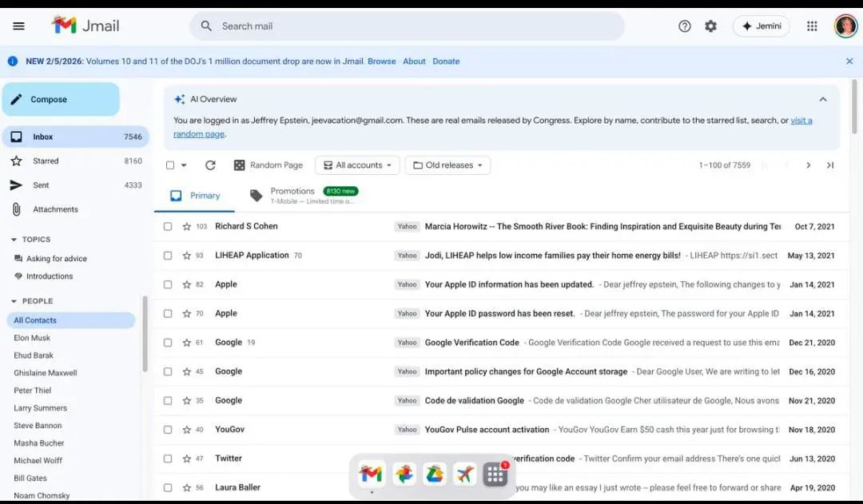This screenshot has height=504, width=863.
Task: Open the All accounts dropdown
Action: tap(357, 165)
